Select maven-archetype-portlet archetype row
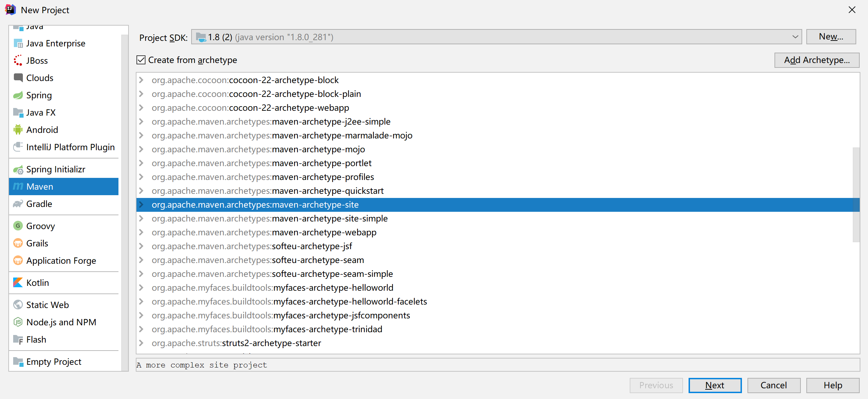Viewport: 868px width, 399px height. click(x=498, y=163)
